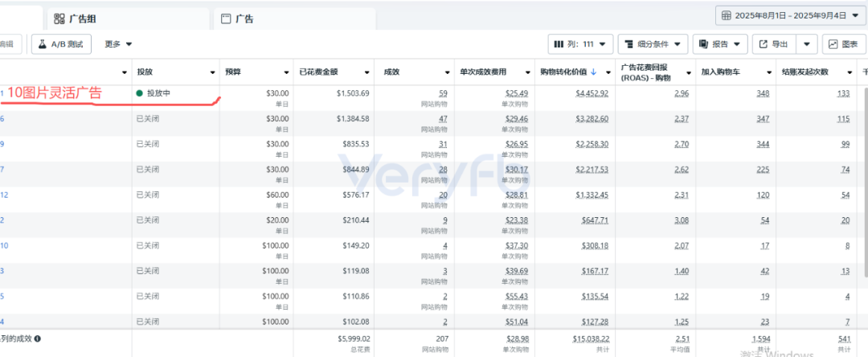Open campaign link 3
This screenshot has height=357, width=868.
[2, 271]
